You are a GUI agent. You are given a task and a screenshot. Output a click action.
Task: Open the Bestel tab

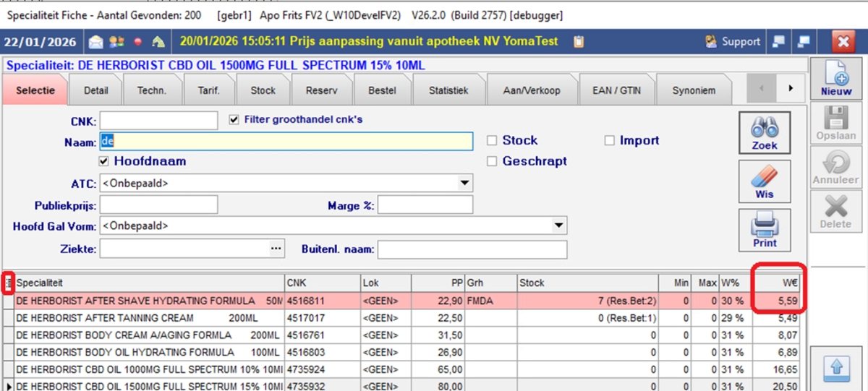[x=382, y=90]
